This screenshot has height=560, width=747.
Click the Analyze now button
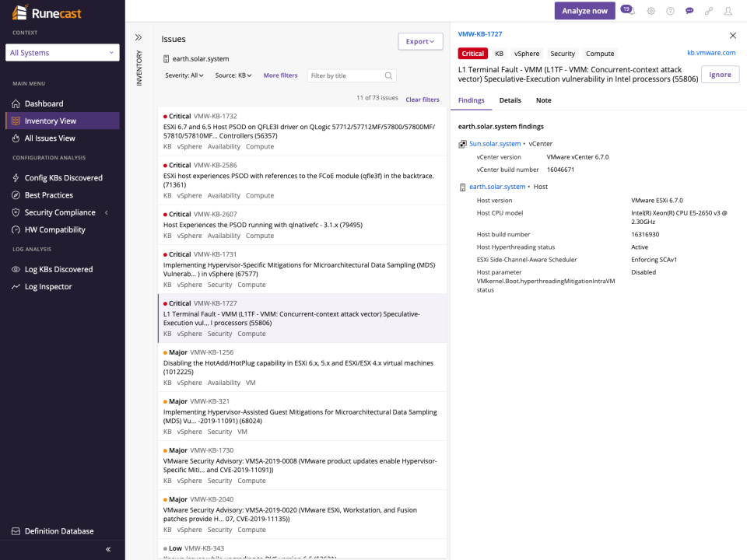584,10
